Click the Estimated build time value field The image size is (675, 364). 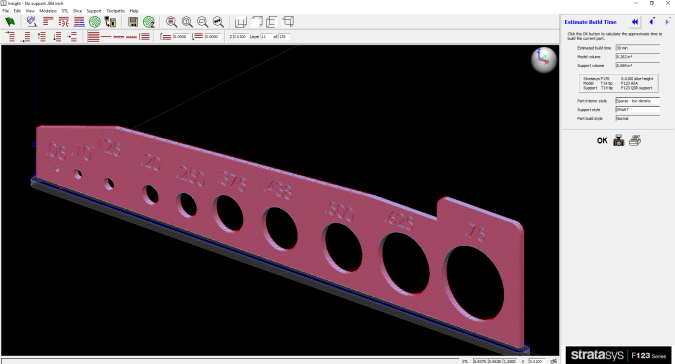(638, 48)
